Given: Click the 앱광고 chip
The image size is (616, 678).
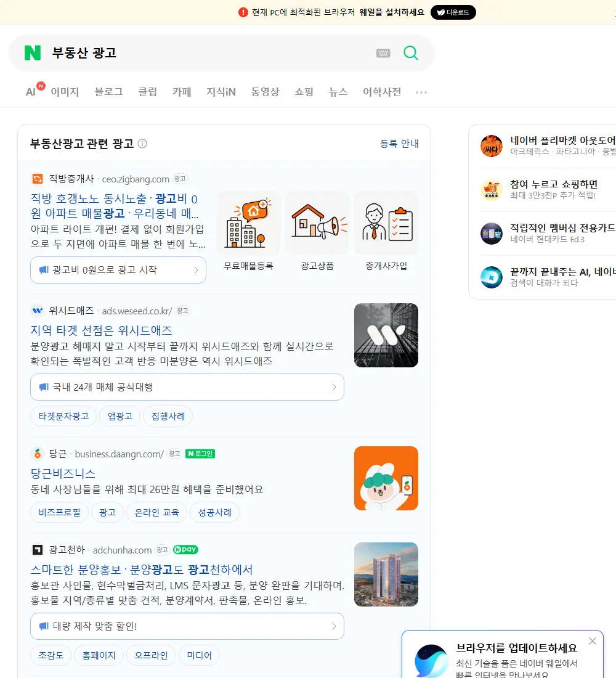Looking at the screenshot, I should tap(120, 416).
